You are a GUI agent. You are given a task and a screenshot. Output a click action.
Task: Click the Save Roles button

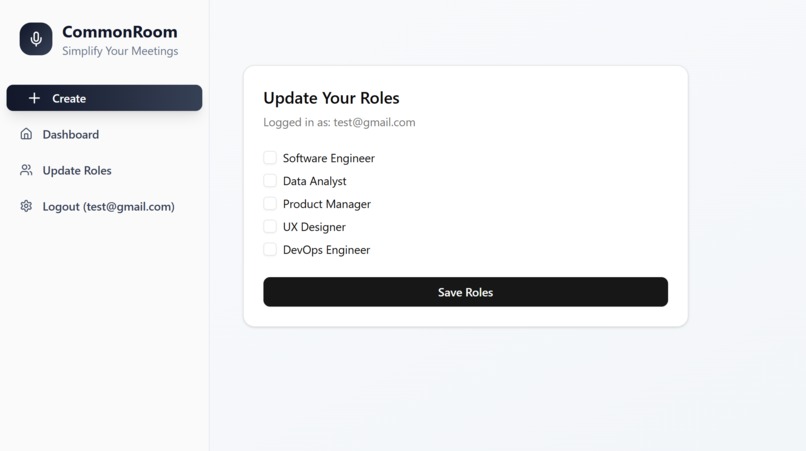tap(466, 292)
